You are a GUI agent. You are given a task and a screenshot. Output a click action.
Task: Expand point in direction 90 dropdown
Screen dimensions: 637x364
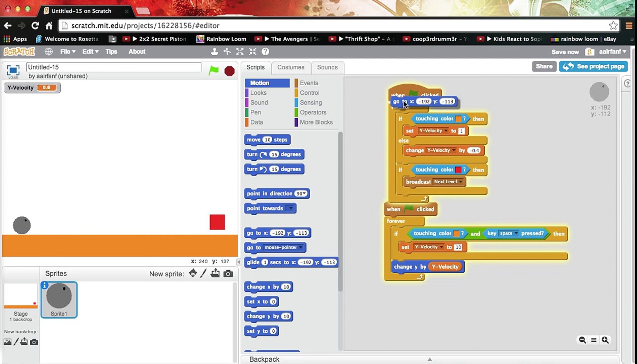click(305, 193)
